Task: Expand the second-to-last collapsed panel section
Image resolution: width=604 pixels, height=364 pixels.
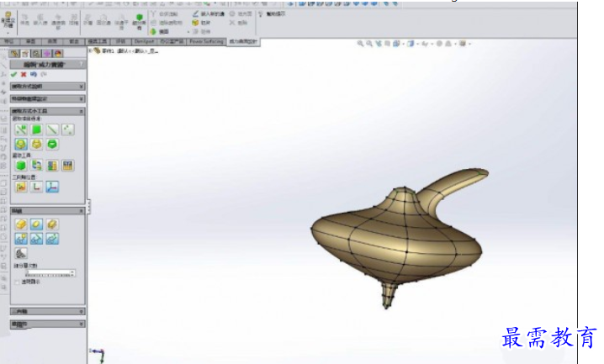Action: pos(48,311)
